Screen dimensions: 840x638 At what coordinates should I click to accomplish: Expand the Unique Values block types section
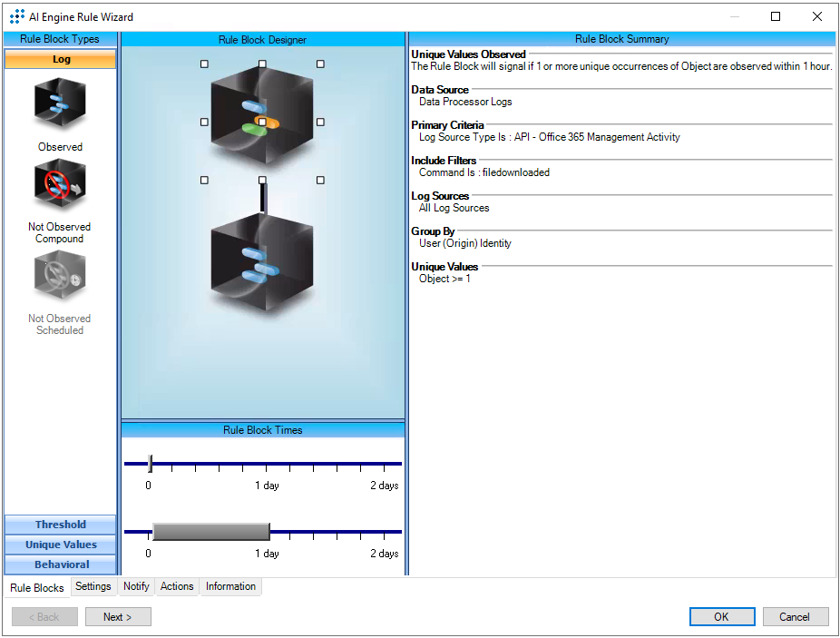point(61,545)
